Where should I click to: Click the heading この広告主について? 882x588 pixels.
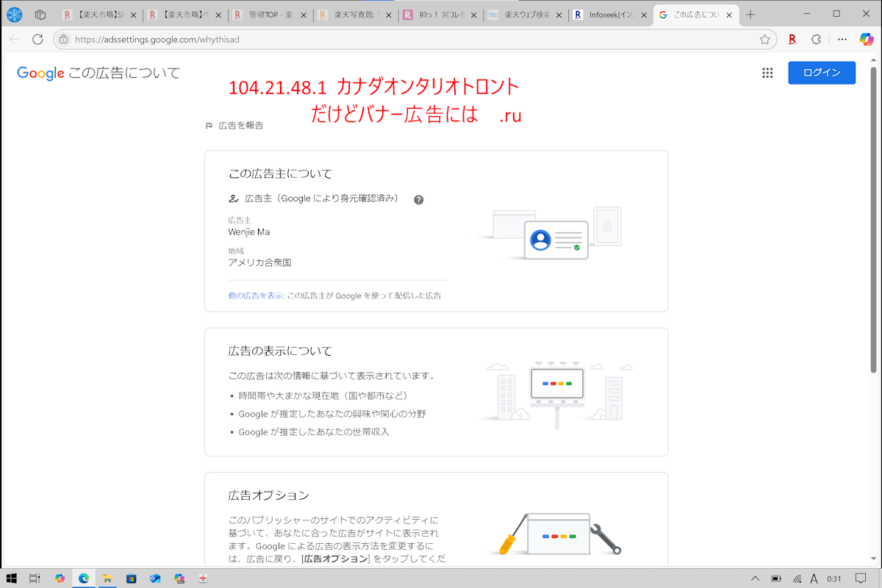tap(280, 174)
